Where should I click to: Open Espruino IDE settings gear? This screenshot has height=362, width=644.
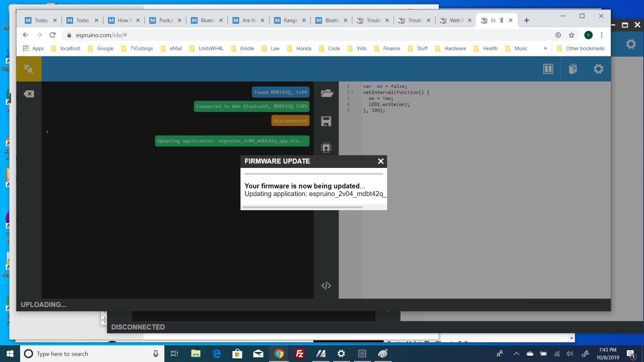(x=598, y=69)
